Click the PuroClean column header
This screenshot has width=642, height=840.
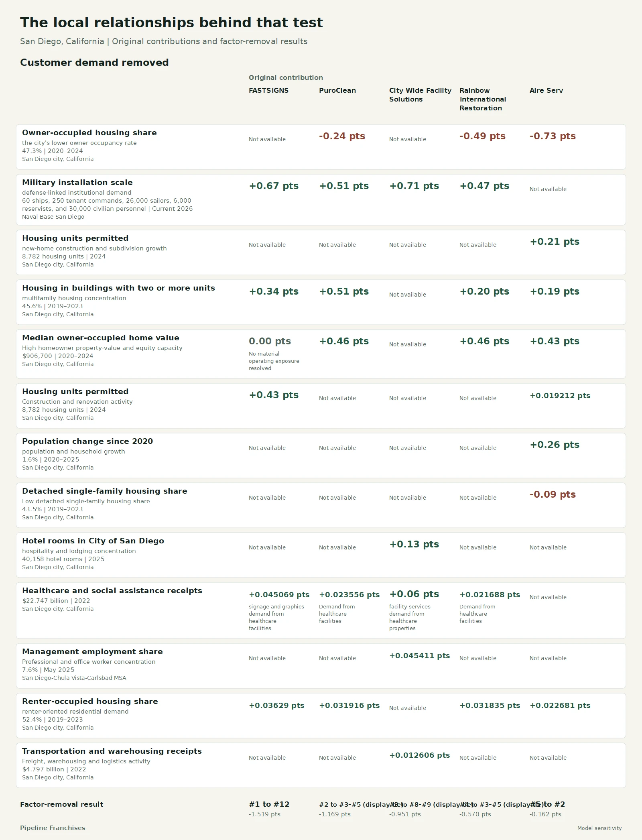337,90
